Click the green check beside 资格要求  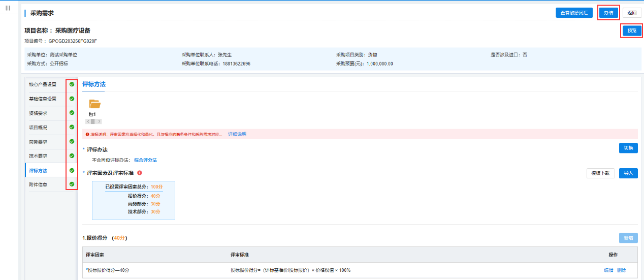pyautogui.click(x=72, y=113)
